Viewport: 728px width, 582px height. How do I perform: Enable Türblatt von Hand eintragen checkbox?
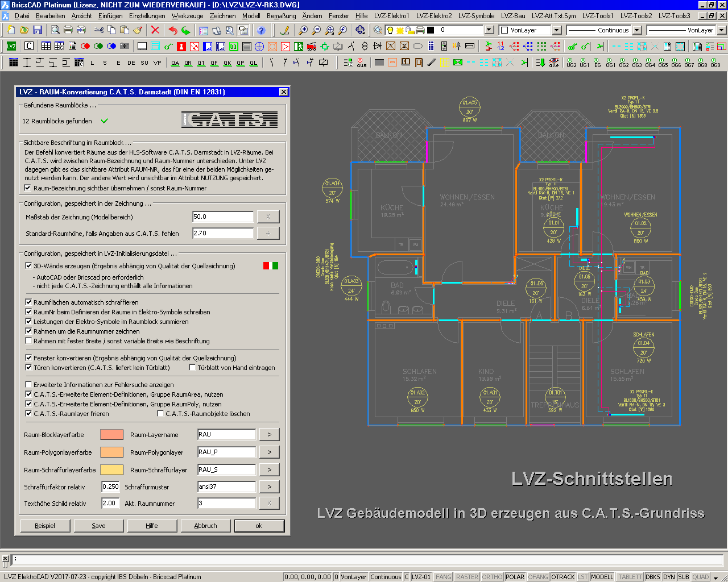[x=193, y=368]
